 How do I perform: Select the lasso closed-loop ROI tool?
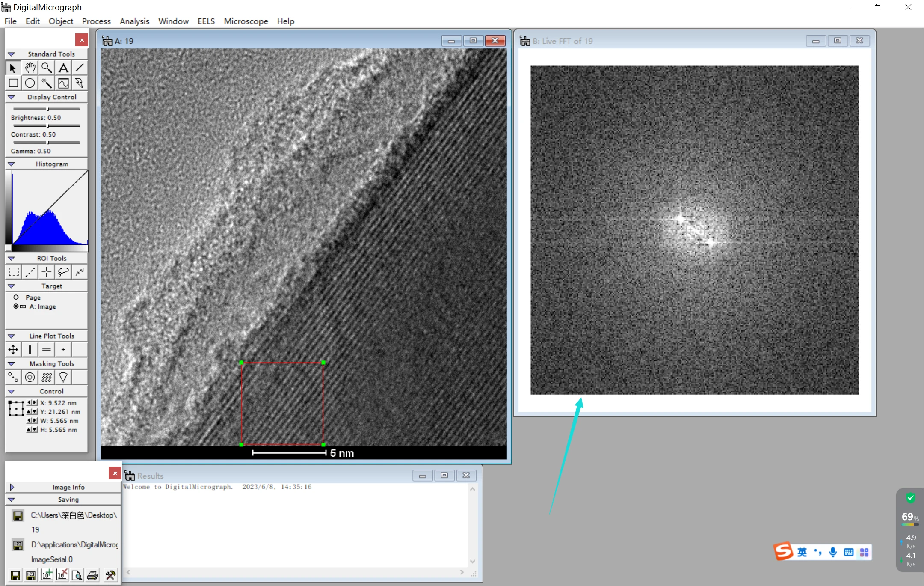(63, 271)
